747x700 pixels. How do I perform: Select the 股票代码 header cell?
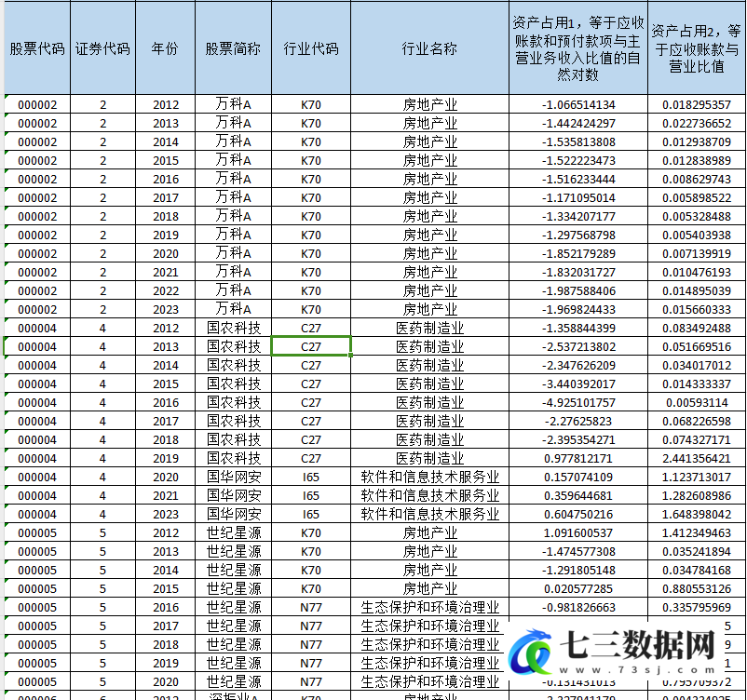click(37, 48)
